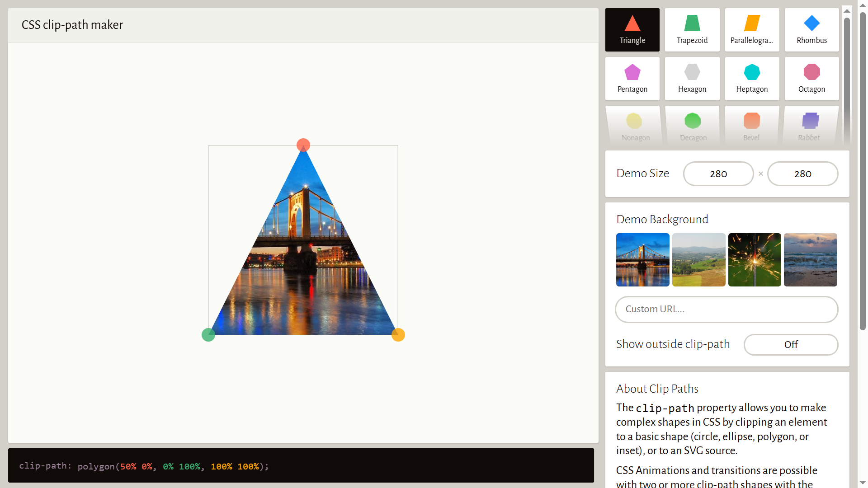
Task: Choose the sparkler fireworks background thumbnail
Action: click(x=755, y=260)
